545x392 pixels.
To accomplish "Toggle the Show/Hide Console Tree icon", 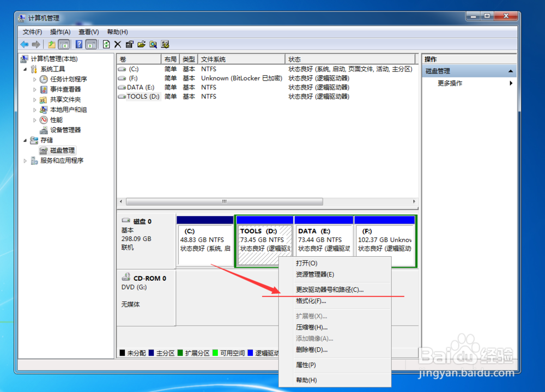I will 64,45.
